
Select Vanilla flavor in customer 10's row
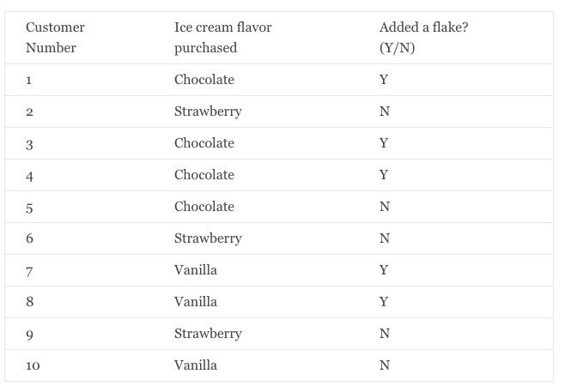coord(195,365)
